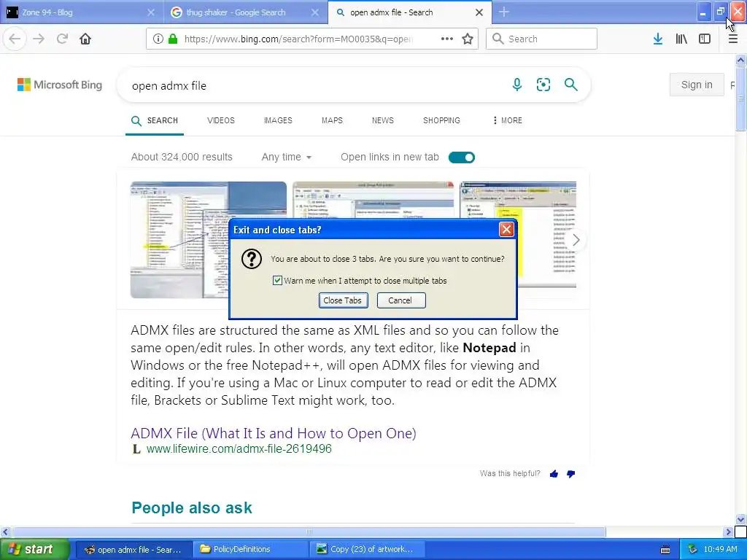This screenshot has width=747, height=560.
Task: Click the green secure padlock icon
Action: click(x=173, y=39)
